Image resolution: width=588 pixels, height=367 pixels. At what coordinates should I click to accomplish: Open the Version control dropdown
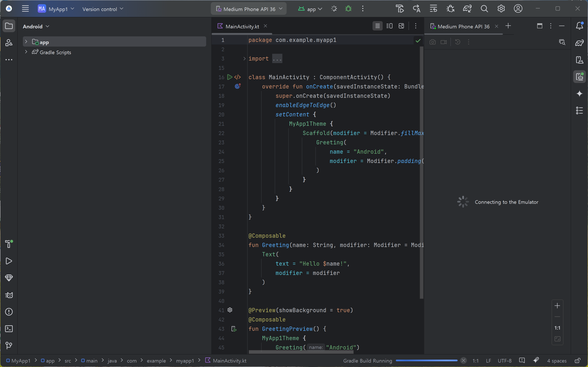point(103,9)
